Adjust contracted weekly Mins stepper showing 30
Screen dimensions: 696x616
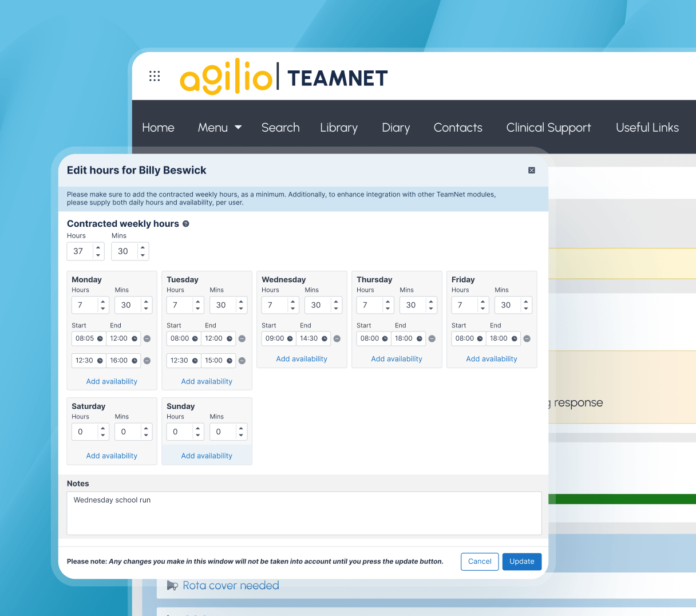pos(143,251)
